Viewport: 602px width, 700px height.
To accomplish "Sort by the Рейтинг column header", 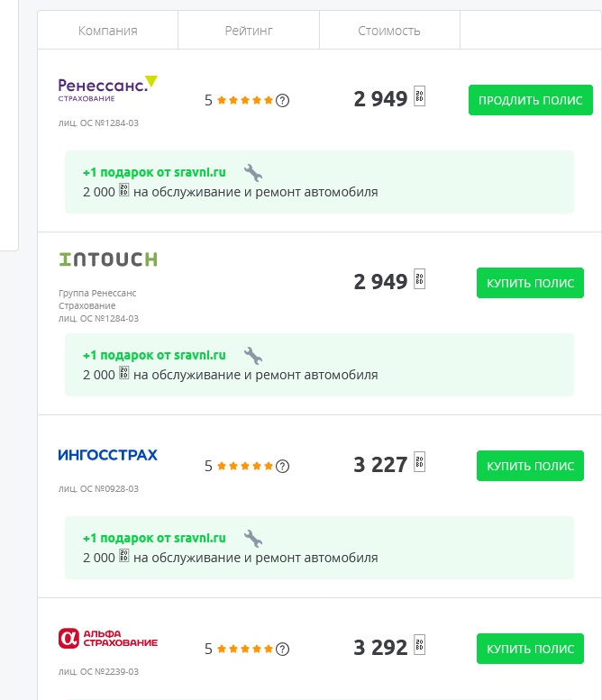I will tap(249, 31).
